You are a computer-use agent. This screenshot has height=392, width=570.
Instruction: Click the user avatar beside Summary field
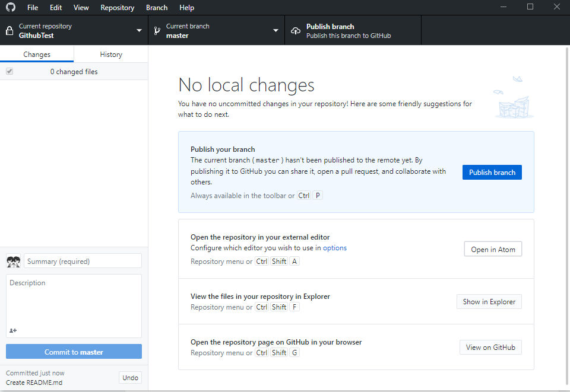(14, 261)
